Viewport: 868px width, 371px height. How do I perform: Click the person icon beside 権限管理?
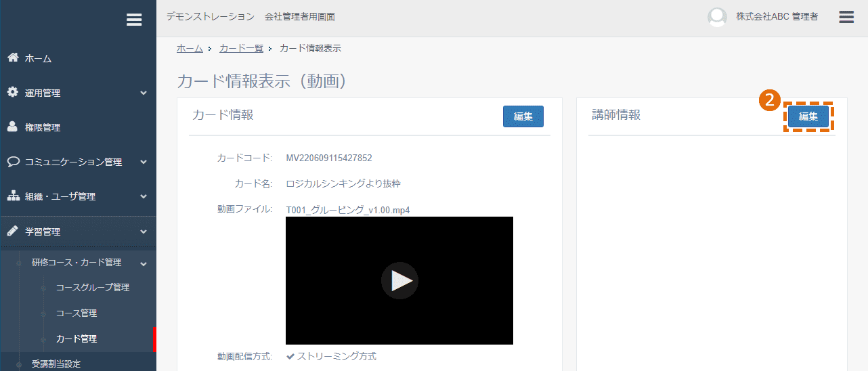tap(13, 127)
